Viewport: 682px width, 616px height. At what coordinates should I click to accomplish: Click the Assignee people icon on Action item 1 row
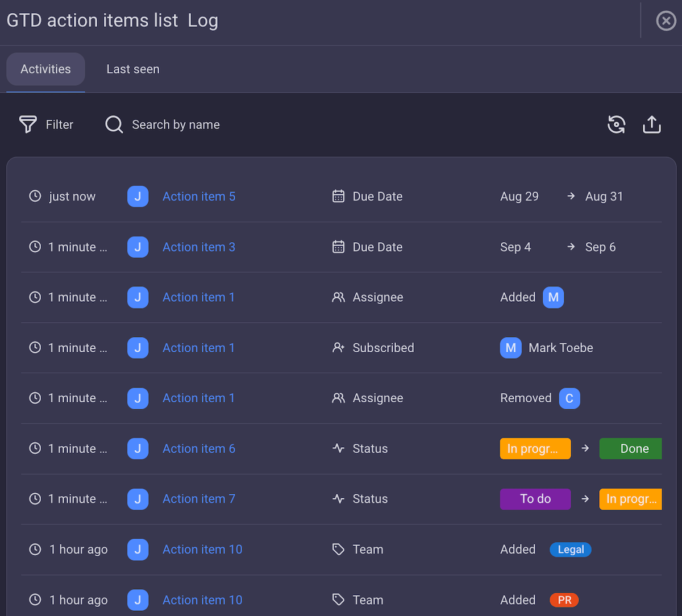(339, 297)
